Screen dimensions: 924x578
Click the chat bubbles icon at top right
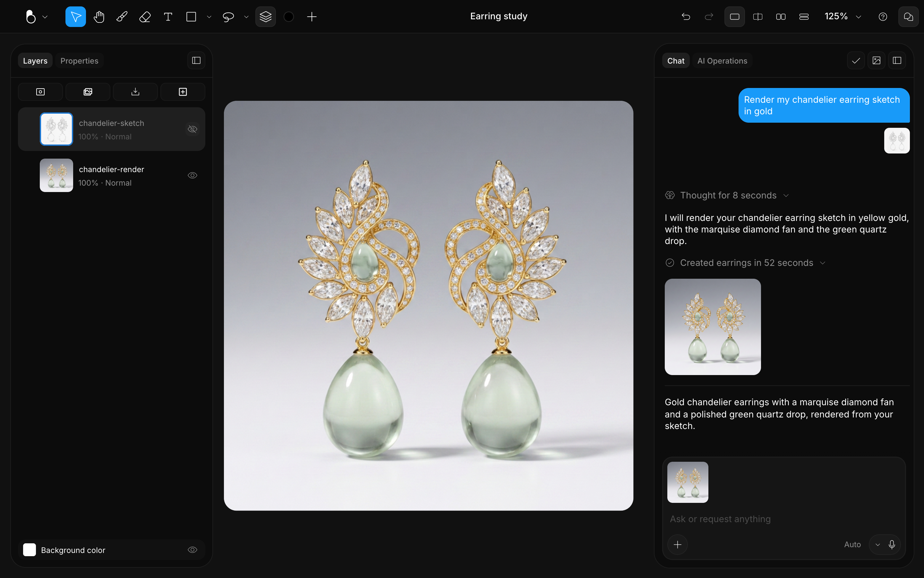pos(908,17)
